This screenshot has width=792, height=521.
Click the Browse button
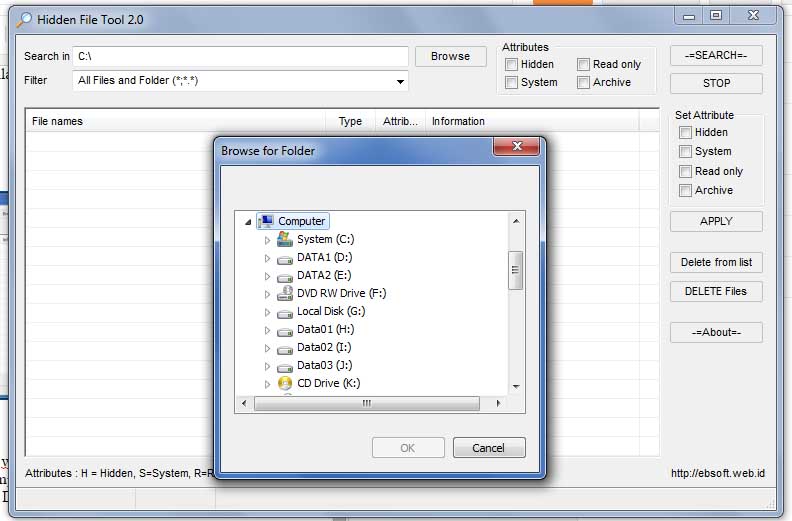pyautogui.click(x=451, y=56)
